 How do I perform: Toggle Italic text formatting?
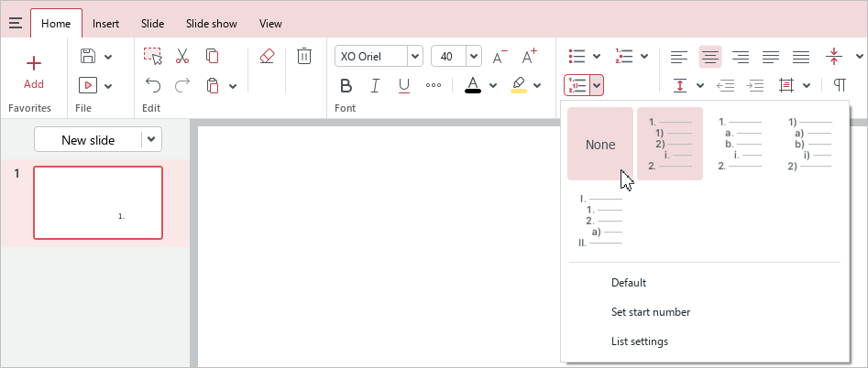(375, 86)
